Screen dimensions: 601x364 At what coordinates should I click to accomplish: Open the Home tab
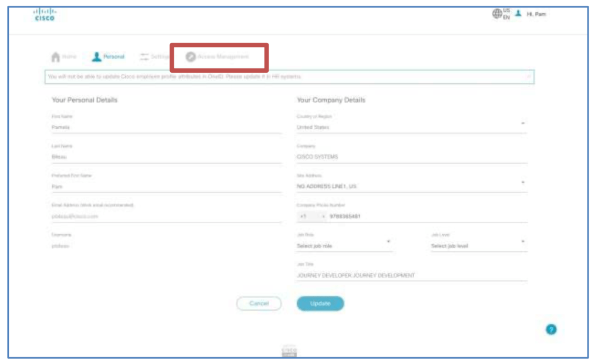pos(64,57)
